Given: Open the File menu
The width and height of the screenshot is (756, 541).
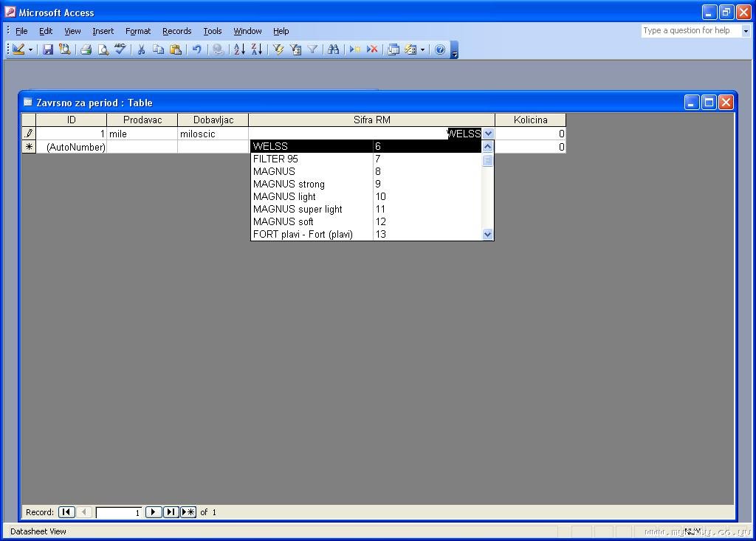Looking at the screenshot, I should (x=21, y=31).
